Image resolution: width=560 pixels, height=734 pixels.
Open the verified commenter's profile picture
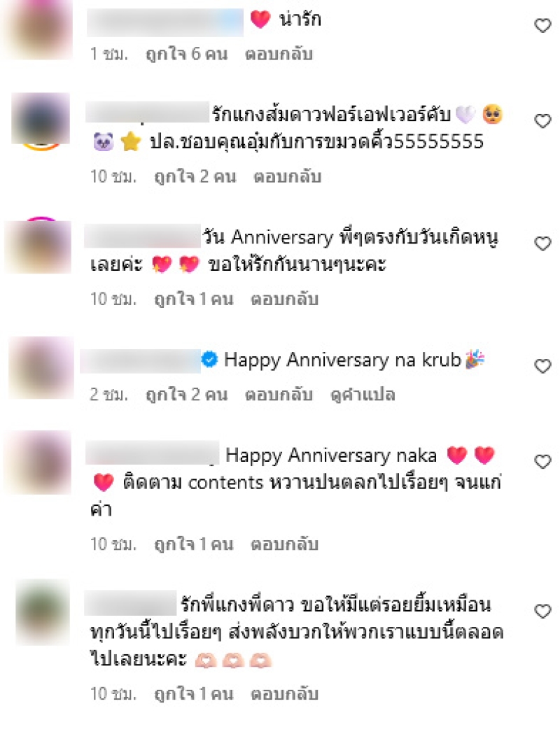pos(41,367)
